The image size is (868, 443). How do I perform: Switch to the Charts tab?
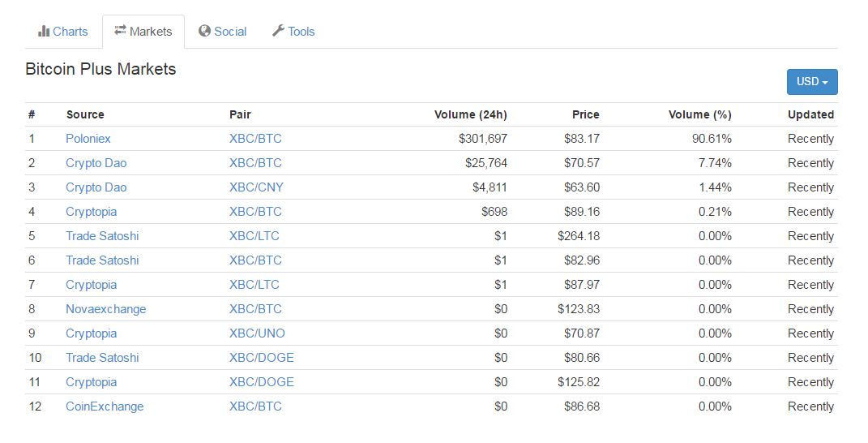click(x=63, y=32)
